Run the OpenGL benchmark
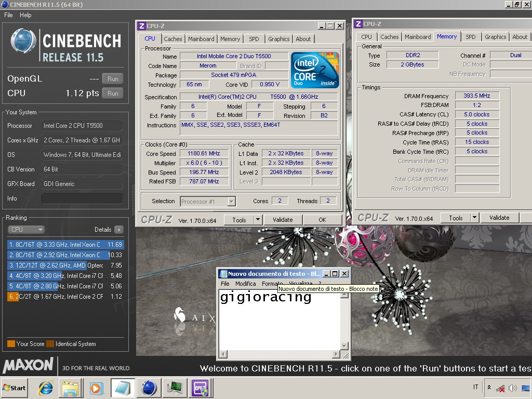Screen dimensions: 532x399 coord(113,79)
